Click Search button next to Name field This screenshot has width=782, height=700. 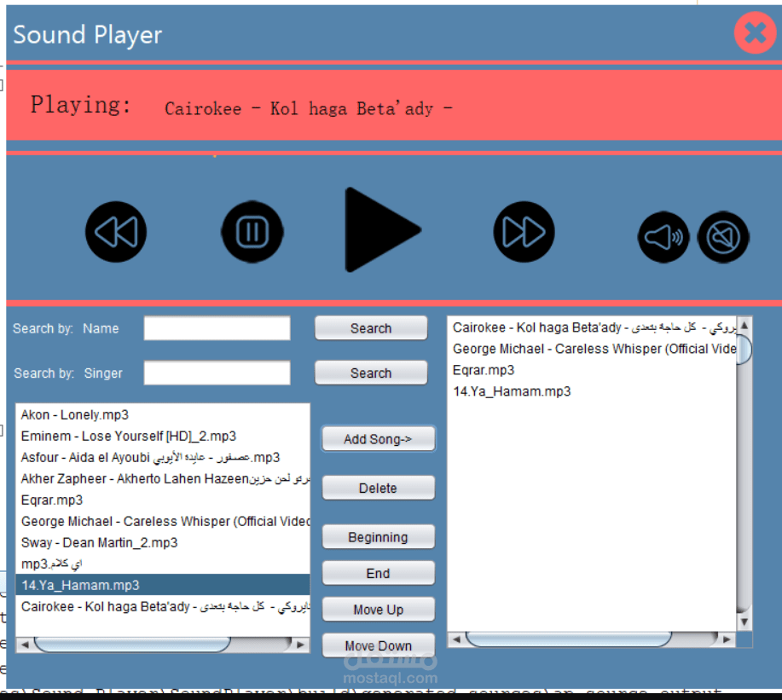click(x=371, y=328)
